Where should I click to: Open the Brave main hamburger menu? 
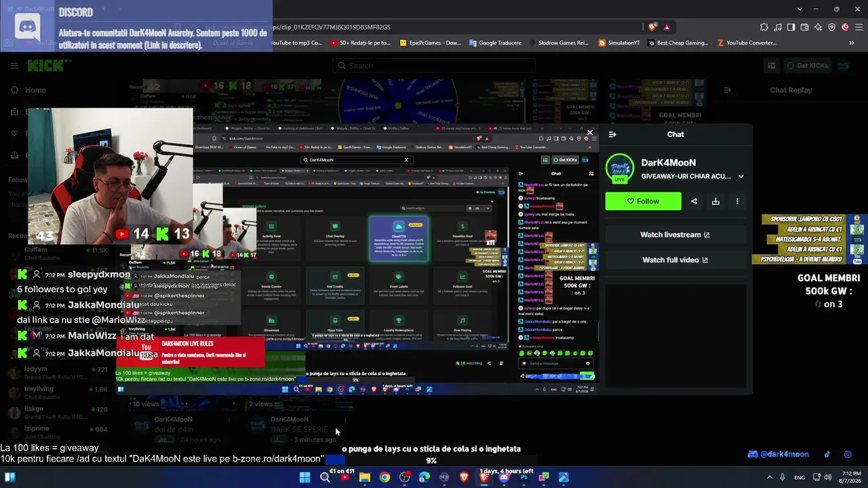[859, 27]
